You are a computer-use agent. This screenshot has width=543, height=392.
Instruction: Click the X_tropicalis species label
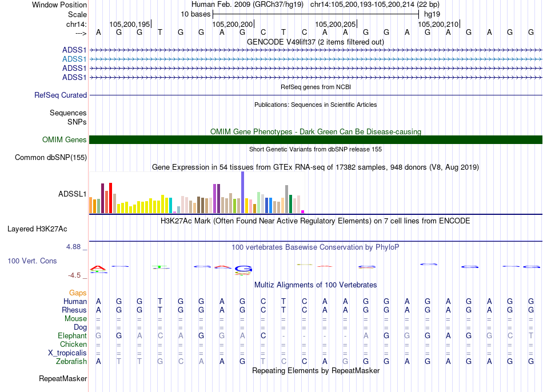click(67, 353)
